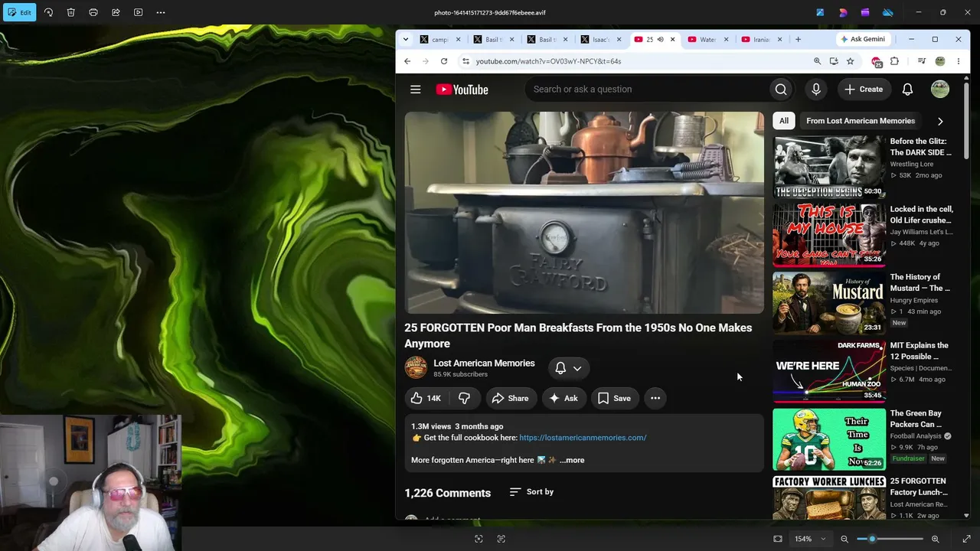The image size is (980, 551).
Task: Open '25 FORGOTTEN Factory Lunch' thumbnail
Action: [x=828, y=497]
